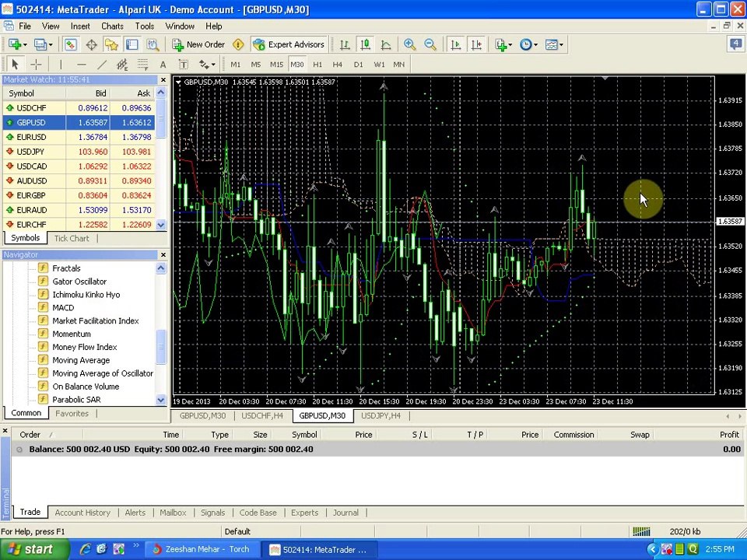Select the Crosshair tool
This screenshot has width=747, height=560.
tap(36, 64)
